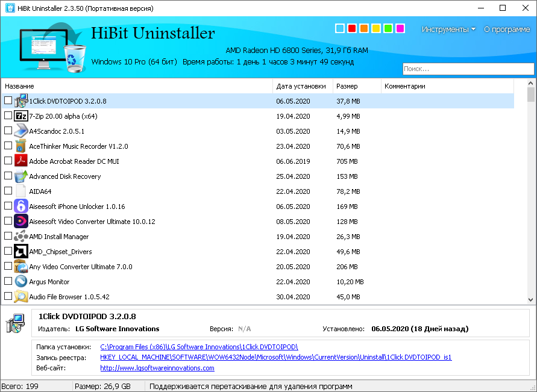
Task: Select the Adobe Acrobat Reader icon
Action: point(21,161)
